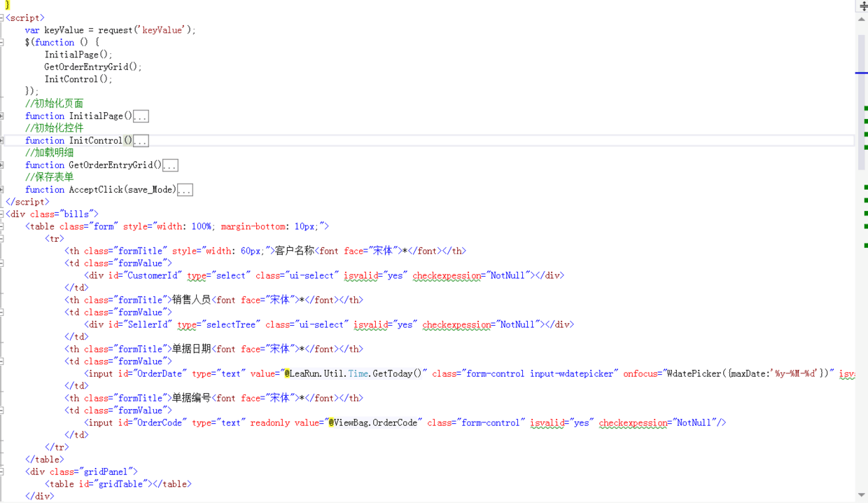Viewport: 868px width, 503px height.
Task: Collapse the div class bills outline toggle
Action: coord(2,214)
